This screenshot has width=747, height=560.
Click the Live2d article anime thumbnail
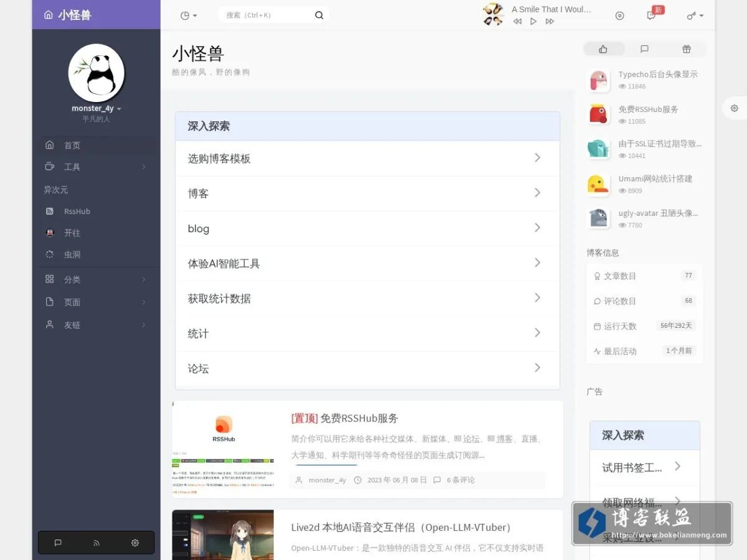pyautogui.click(x=223, y=535)
